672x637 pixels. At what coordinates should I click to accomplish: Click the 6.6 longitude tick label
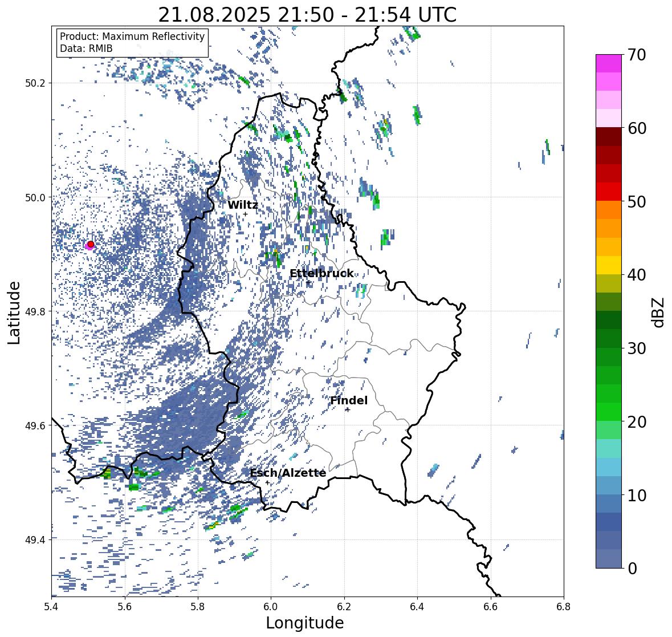491,607
